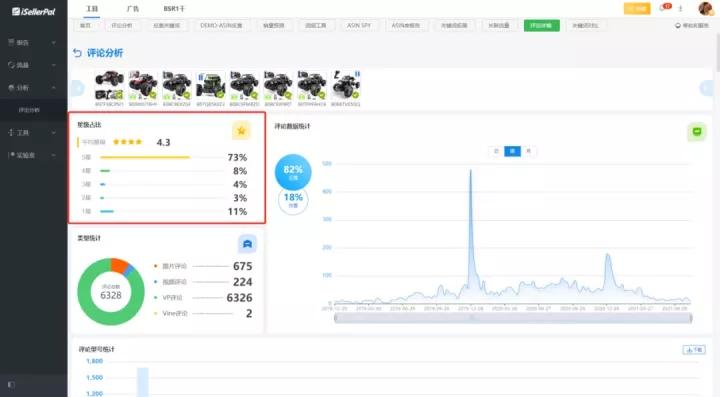The image size is (720, 397).
Task: Click the yellow star icon in ratings panel
Action: 241,131
